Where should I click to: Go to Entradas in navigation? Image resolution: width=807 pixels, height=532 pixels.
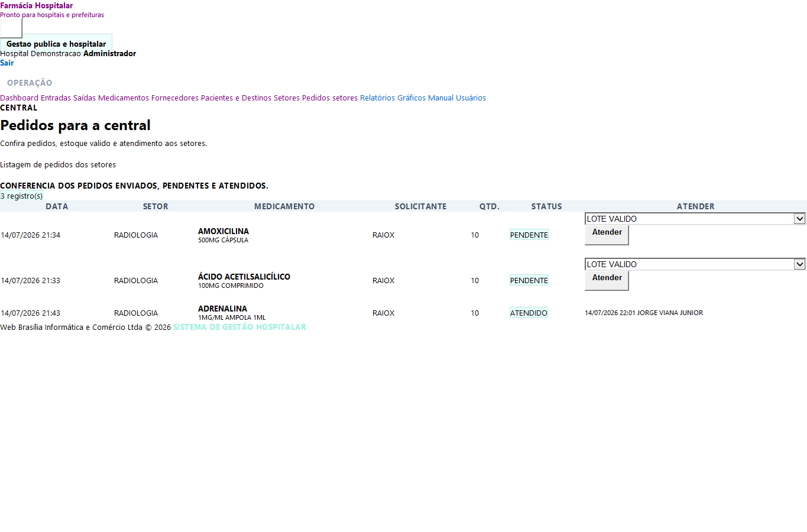point(56,98)
